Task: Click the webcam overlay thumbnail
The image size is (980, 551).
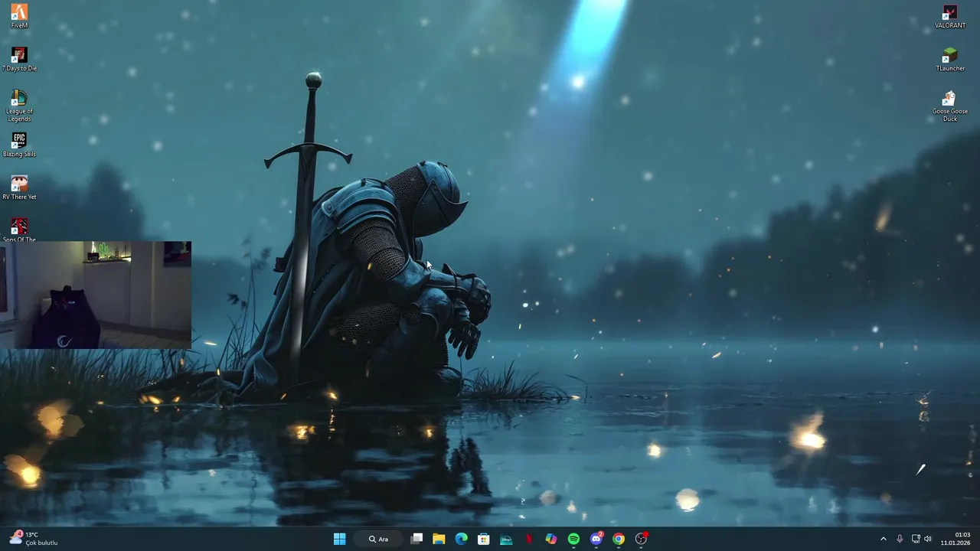Action: point(96,295)
